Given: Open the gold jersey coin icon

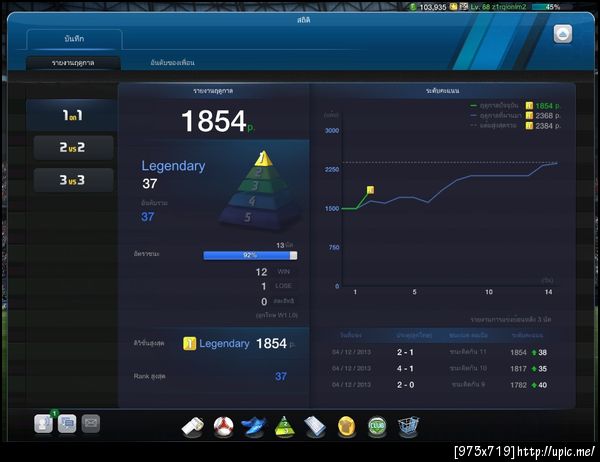Looking at the screenshot, I should [347, 426].
